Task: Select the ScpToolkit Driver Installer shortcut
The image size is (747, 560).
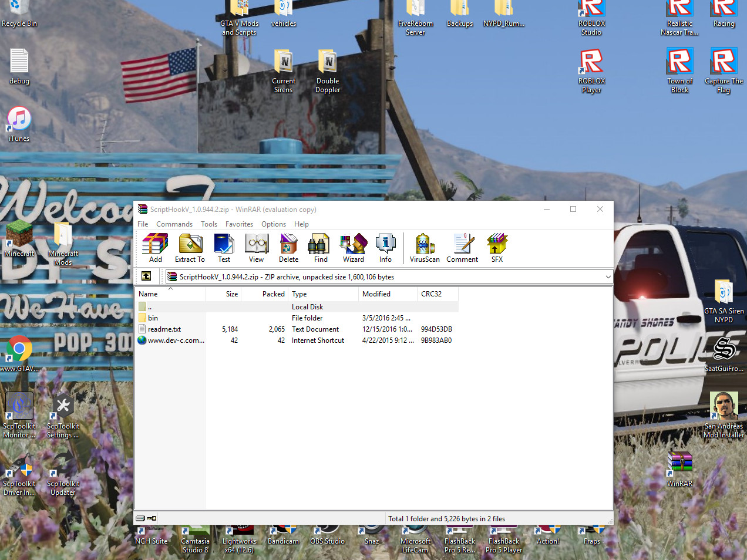Action: click(x=19, y=473)
